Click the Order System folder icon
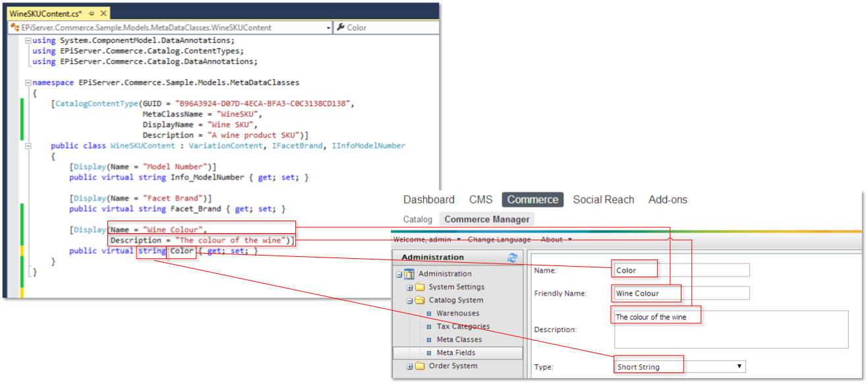 (x=420, y=366)
